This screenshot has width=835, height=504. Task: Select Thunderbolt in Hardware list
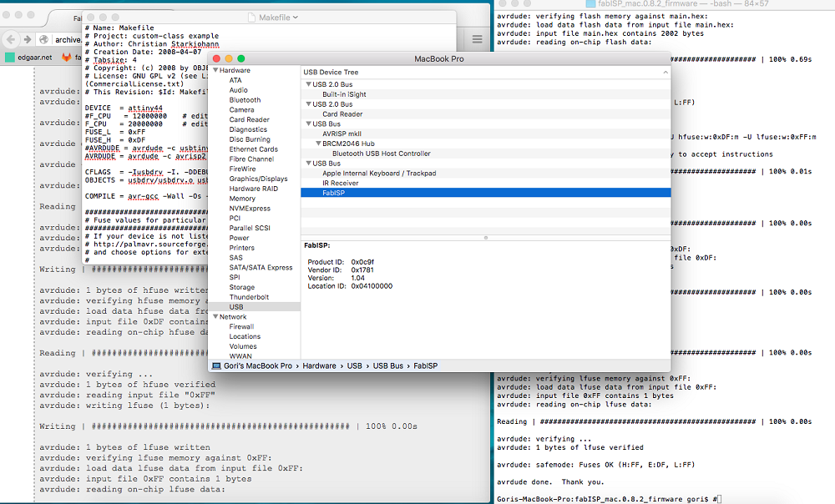[249, 297]
